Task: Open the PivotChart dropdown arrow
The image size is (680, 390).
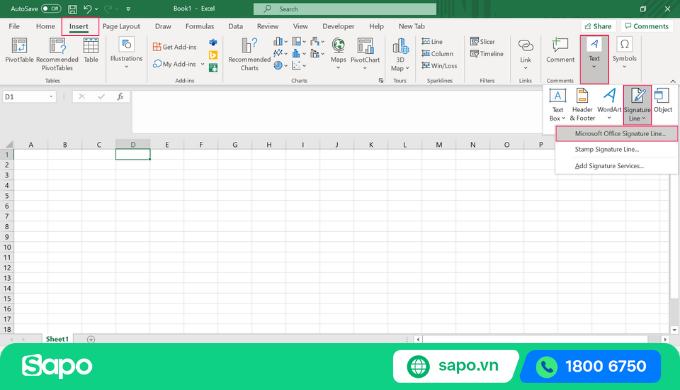Action: (x=365, y=68)
